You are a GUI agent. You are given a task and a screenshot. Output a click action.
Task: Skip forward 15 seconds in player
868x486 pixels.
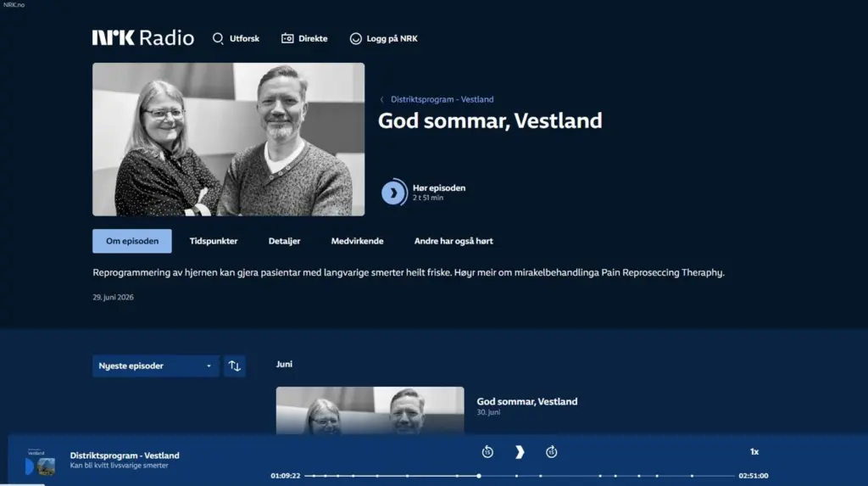click(x=551, y=451)
